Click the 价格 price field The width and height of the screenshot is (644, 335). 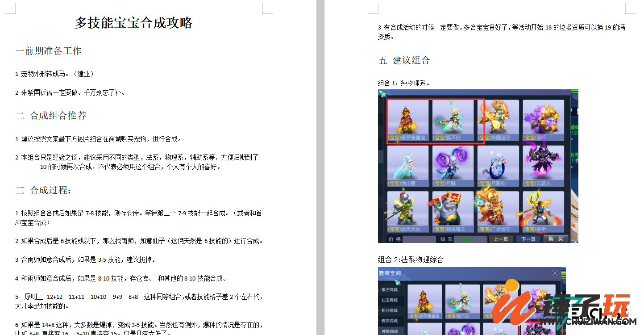[x=419, y=239]
